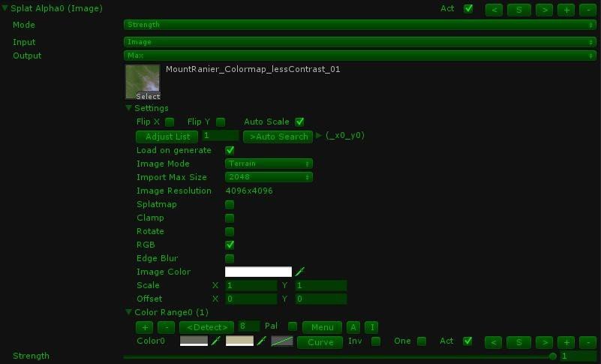This screenshot has height=364, width=601.
Task: Open the Output dropdown showing Max
Action: 360,56
